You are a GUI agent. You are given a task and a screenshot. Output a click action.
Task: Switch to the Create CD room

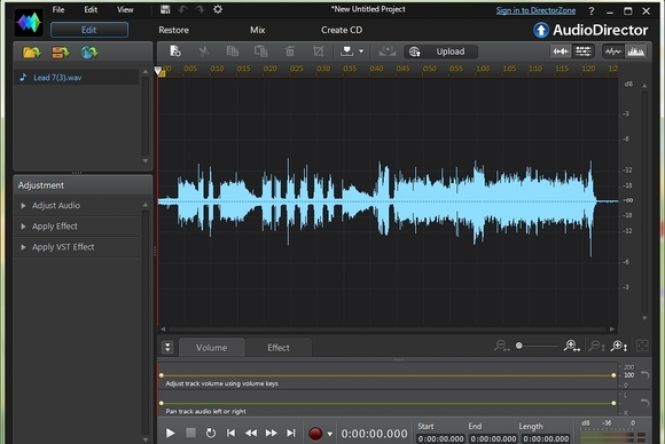(341, 30)
